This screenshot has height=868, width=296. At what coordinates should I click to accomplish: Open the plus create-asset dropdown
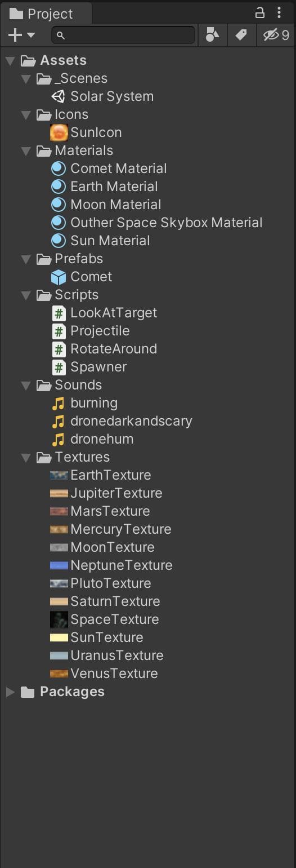click(x=21, y=35)
